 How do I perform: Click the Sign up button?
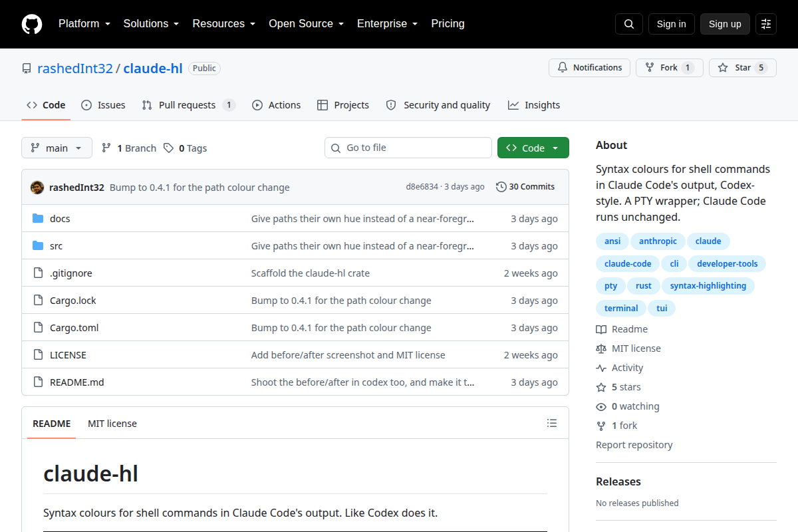coord(725,24)
